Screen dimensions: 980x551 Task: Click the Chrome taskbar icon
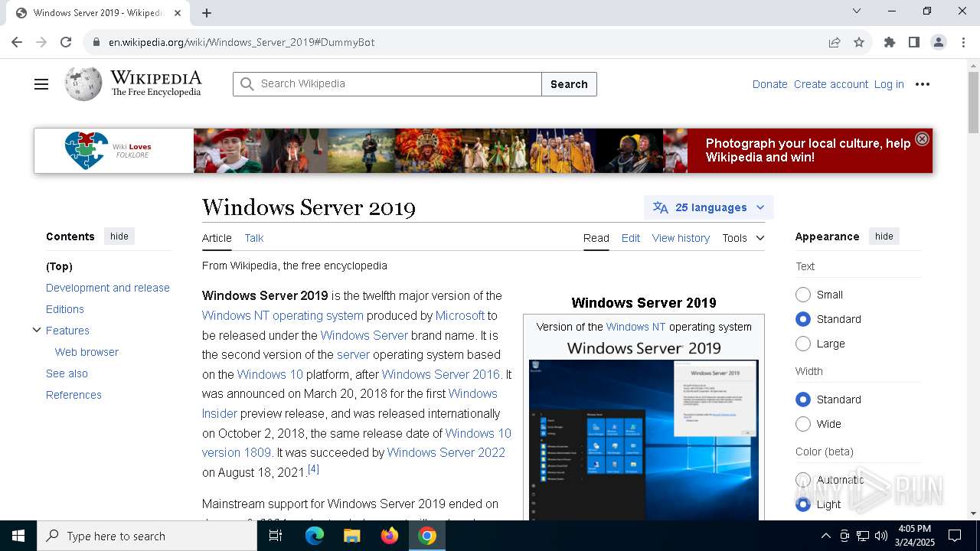[x=427, y=536]
